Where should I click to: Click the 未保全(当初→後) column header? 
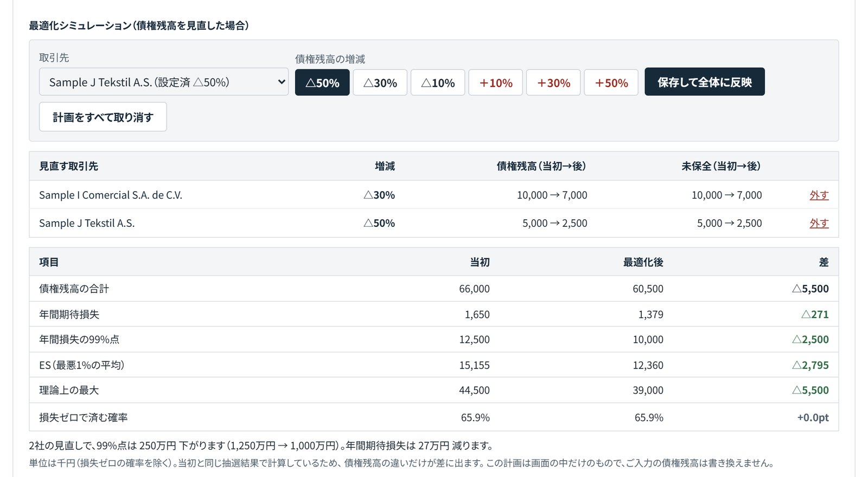coord(721,166)
